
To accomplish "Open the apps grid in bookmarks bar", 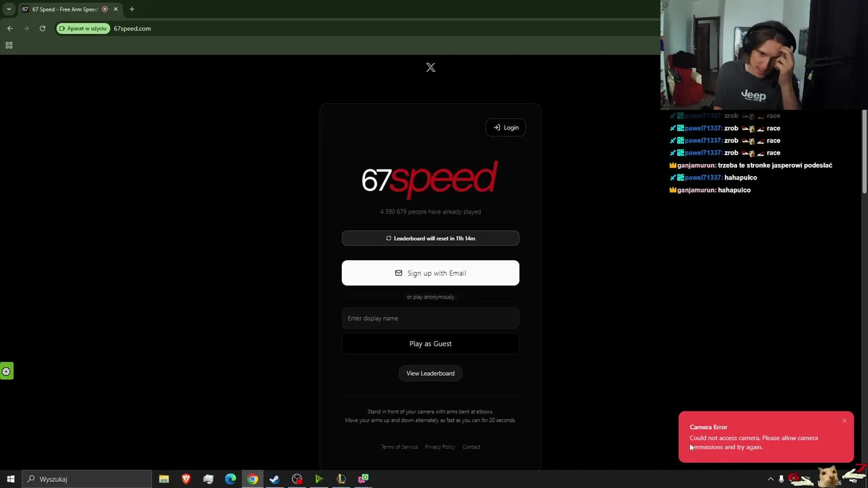I will [x=9, y=45].
